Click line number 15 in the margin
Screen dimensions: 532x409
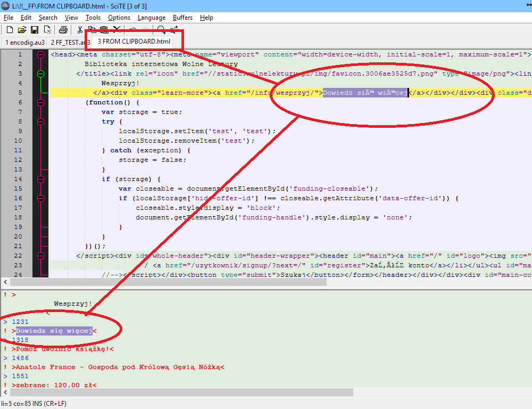coord(18,189)
